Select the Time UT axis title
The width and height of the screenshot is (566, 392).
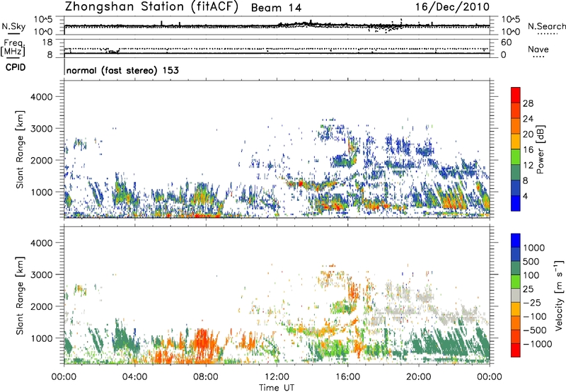click(277, 387)
